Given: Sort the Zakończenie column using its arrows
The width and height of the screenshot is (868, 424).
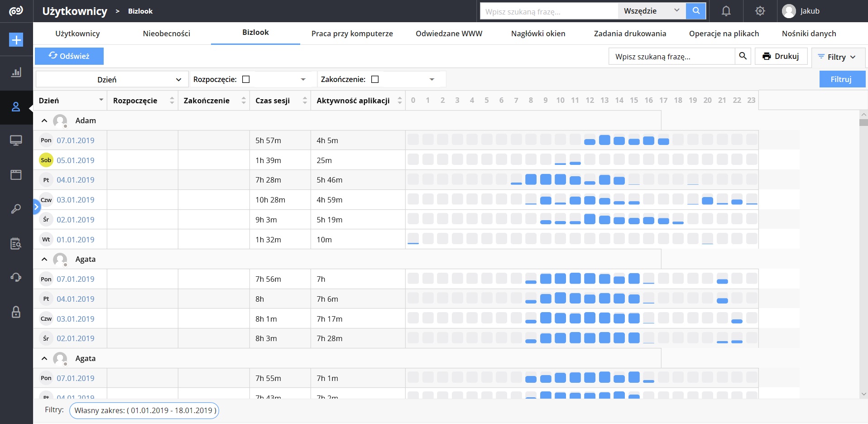Looking at the screenshot, I should coord(244,101).
